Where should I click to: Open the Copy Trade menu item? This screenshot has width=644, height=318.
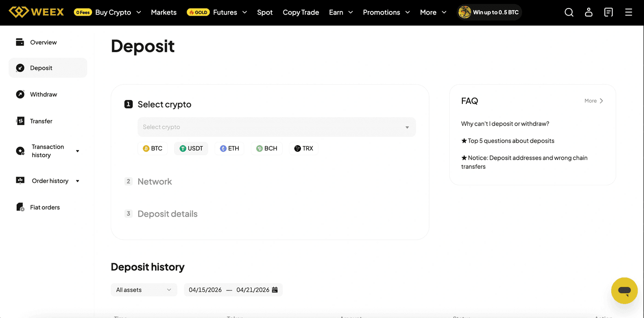coord(301,12)
